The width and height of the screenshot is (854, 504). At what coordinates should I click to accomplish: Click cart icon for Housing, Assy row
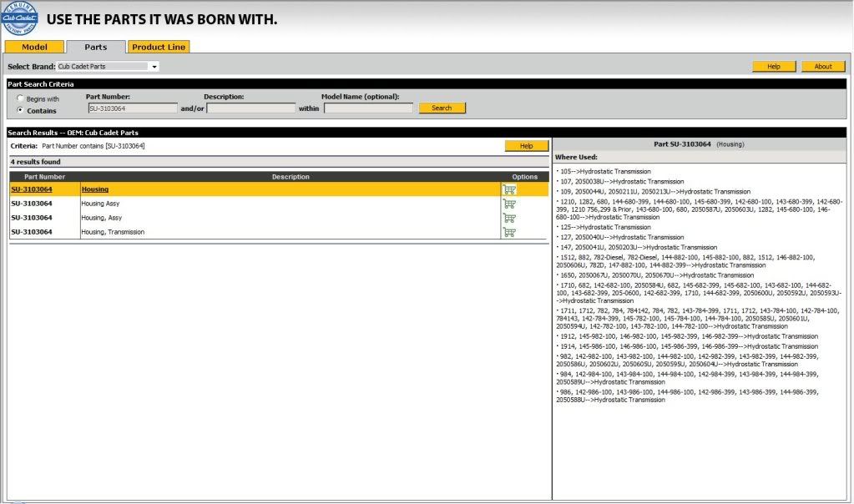[x=508, y=218]
